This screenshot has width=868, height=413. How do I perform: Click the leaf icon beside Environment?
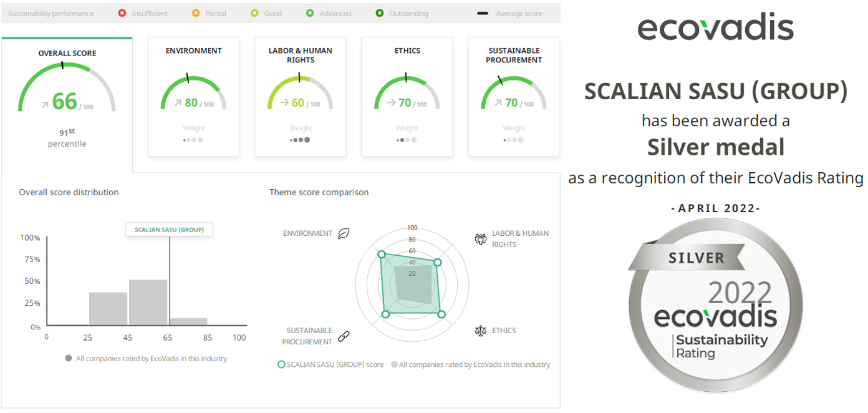pyautogui.click(x=344, y=233)
